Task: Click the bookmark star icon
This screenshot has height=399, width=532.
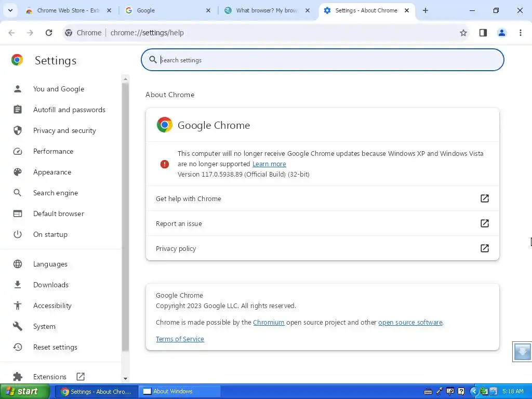Action: click(x=463, y=33)
